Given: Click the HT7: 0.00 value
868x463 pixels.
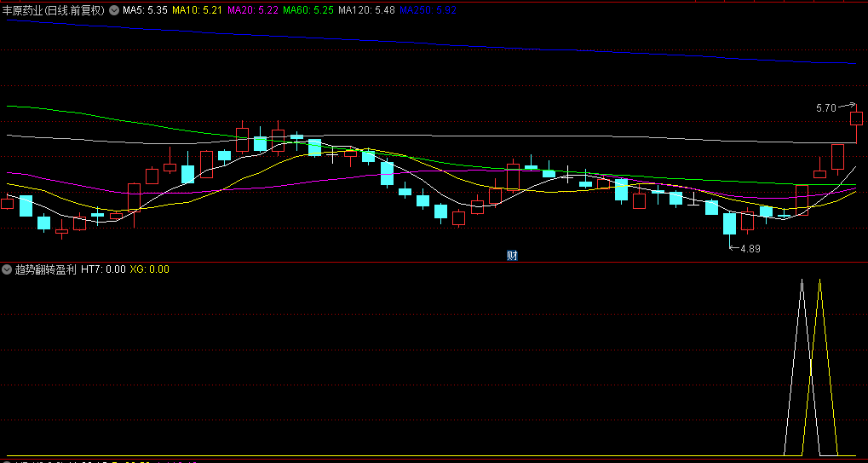Looking at the screenshot, I should coord(104,269).
